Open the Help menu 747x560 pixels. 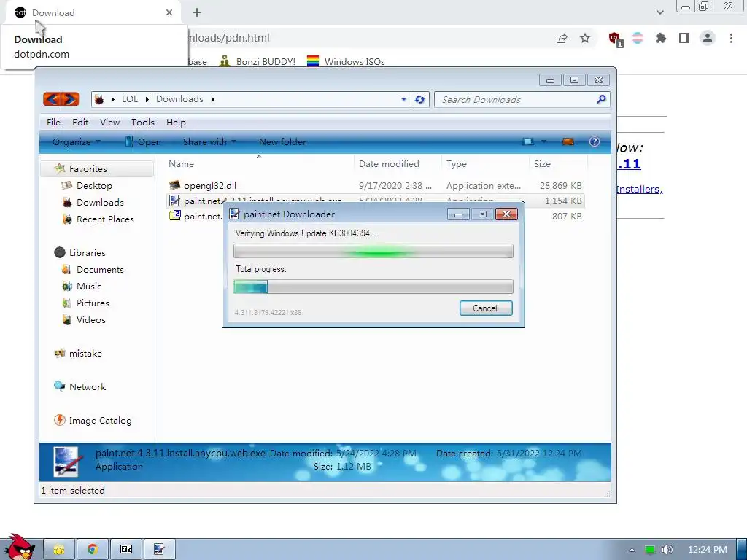[176, 122]
